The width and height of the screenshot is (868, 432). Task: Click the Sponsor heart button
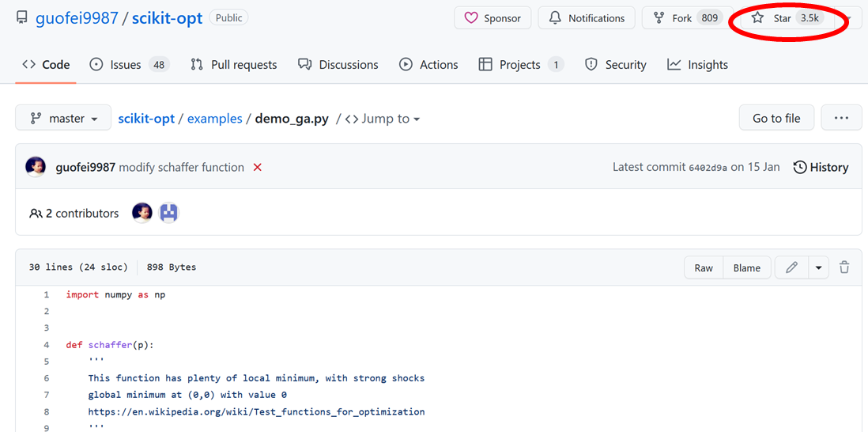pos(492,18)
